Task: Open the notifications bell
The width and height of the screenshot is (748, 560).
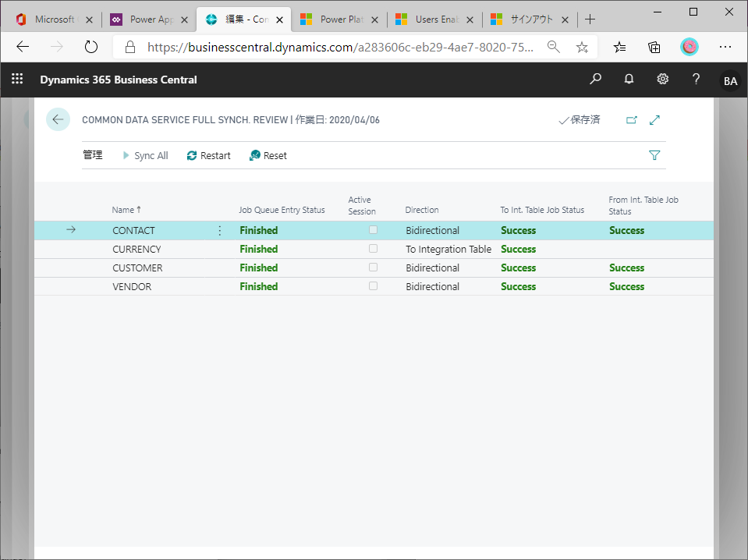Action: click(629, 79)
